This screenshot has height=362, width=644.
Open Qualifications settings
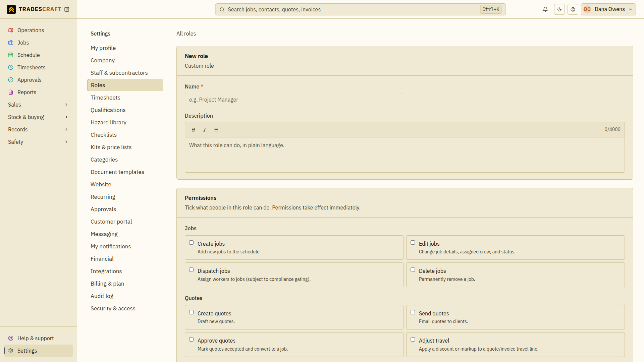coord(125,110)
